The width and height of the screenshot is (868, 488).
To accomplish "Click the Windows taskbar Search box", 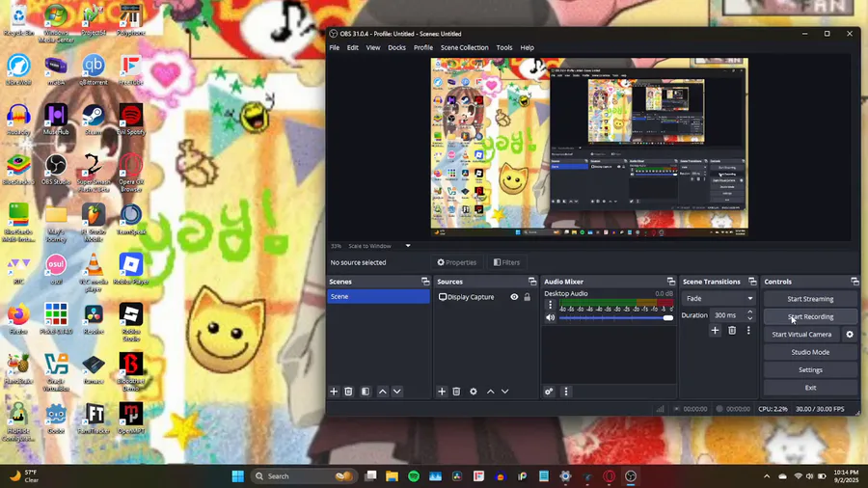I will pos(303,476).
